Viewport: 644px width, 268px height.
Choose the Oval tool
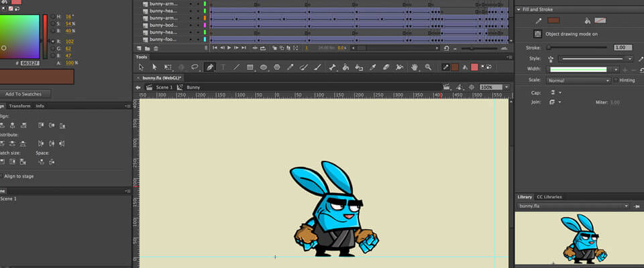(x=264, y=67)
